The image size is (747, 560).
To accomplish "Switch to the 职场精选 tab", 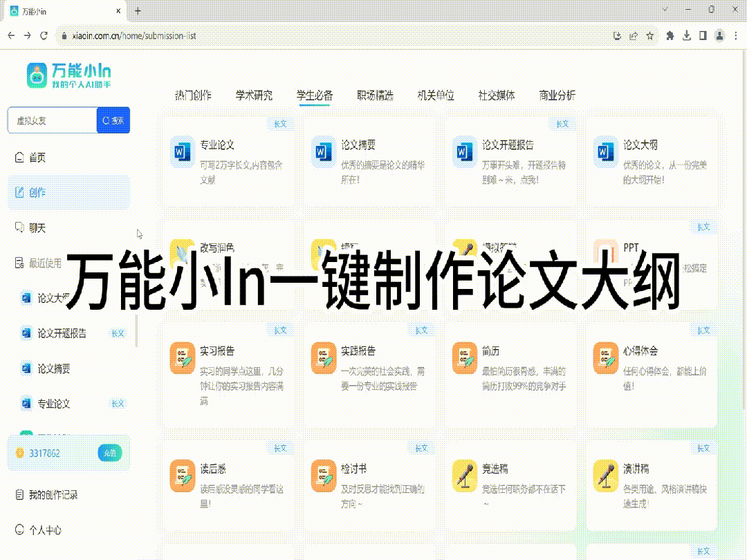I will pos(375,95).
